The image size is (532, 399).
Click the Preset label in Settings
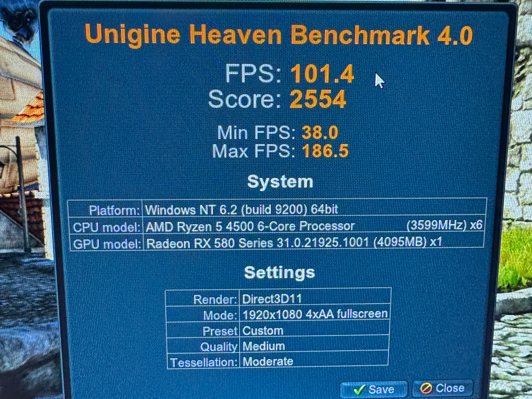tap(220, 331)
